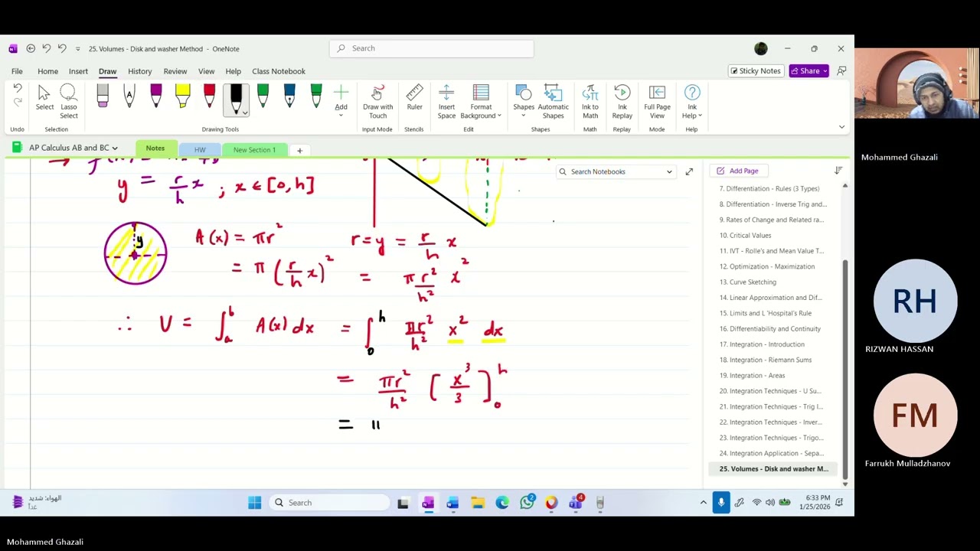Toggle the Ruler stencil
This screenshot has width=980, height=551.
(x=414, y=98)
